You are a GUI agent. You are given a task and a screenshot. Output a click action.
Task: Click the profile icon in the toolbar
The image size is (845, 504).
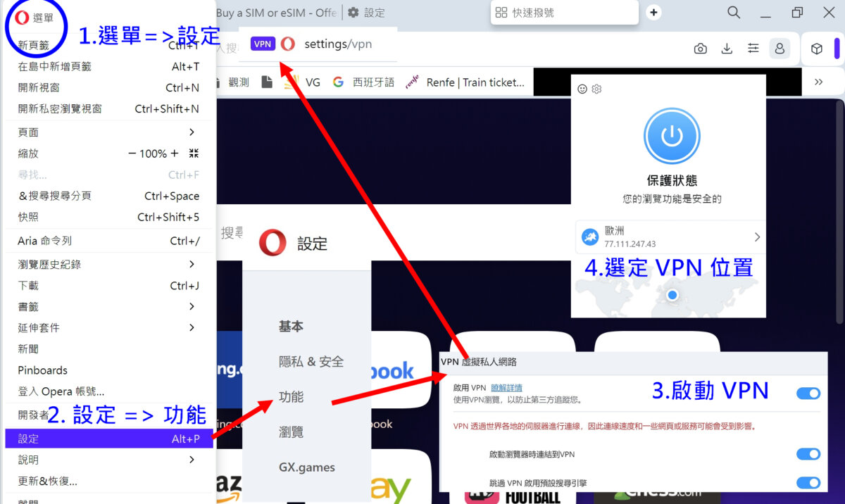(780, 48)
